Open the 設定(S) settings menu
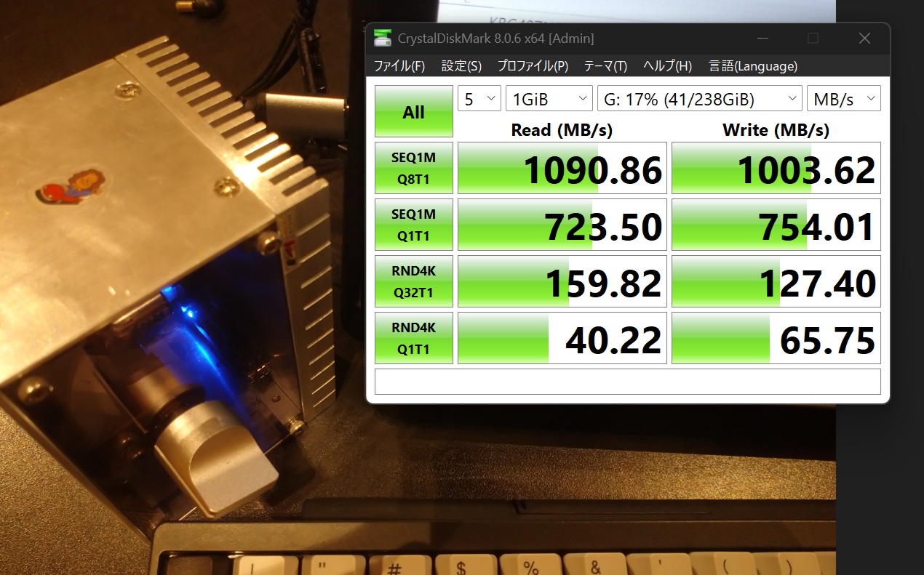The width and height of the screenshot is (924, 575). pos(461,66)
